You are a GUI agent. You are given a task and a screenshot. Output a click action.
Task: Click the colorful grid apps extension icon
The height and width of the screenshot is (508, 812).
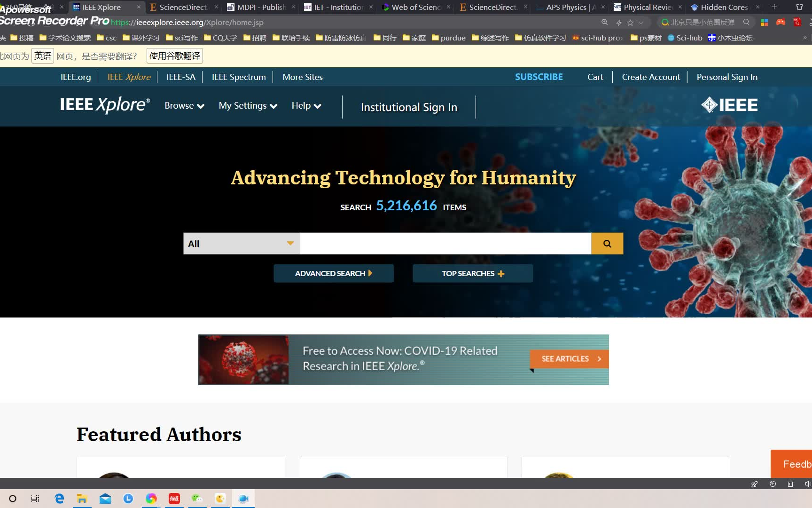(x=764, y=22)
